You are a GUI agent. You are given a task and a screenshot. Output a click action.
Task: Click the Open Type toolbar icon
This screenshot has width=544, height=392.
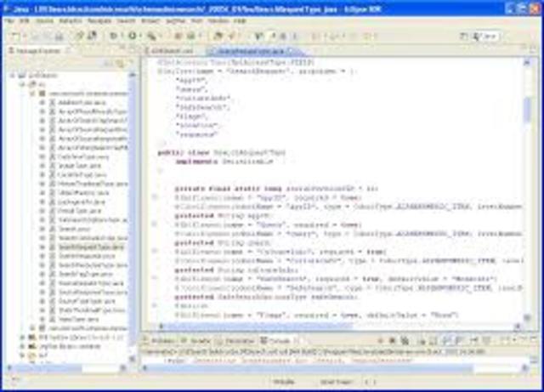pos(218,36)
